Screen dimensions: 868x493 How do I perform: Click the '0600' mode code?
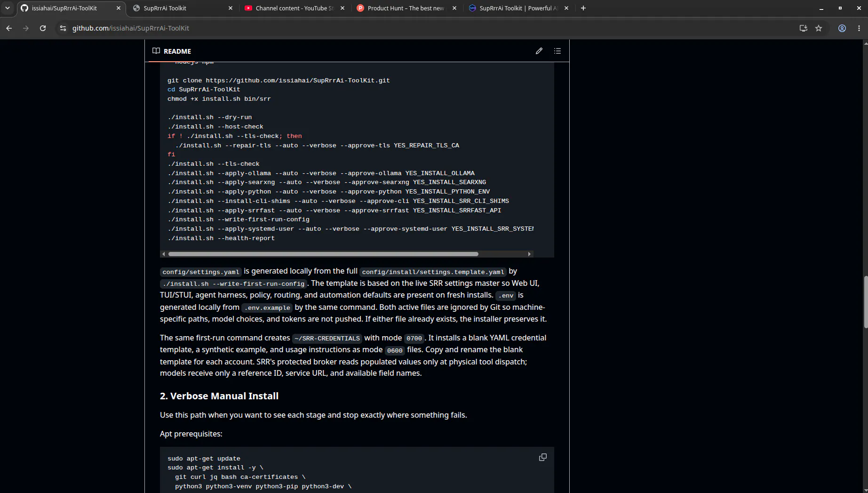[395, 351]
